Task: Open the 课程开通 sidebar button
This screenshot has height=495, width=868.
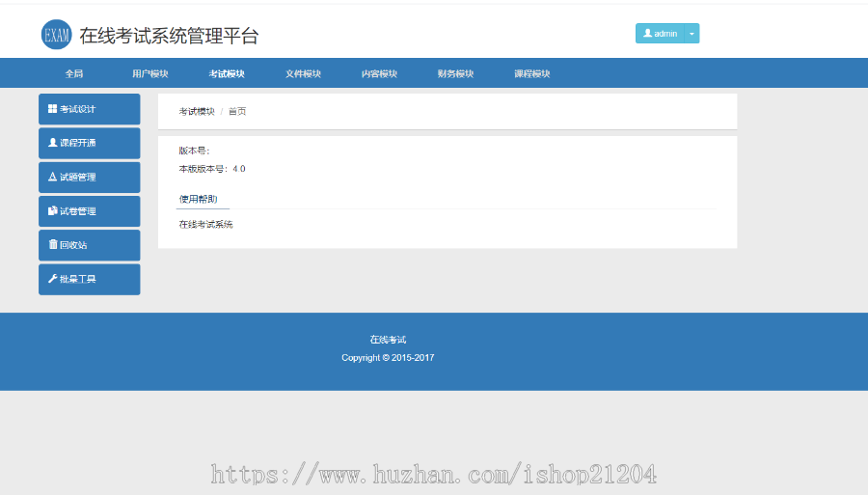Action: [89, 143]
